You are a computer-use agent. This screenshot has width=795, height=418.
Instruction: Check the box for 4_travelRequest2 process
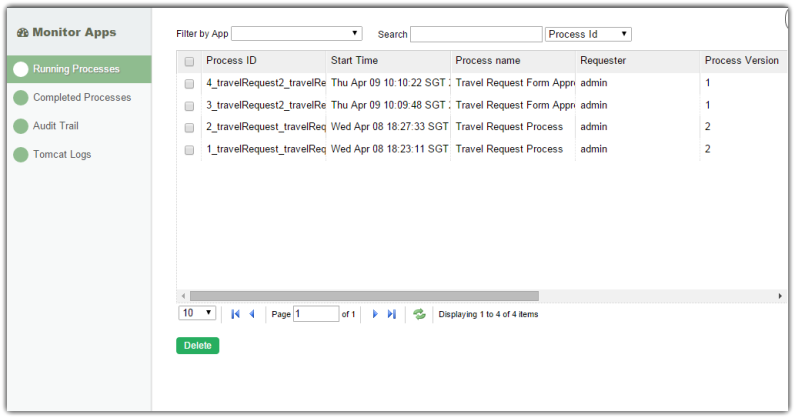(190, 83)
